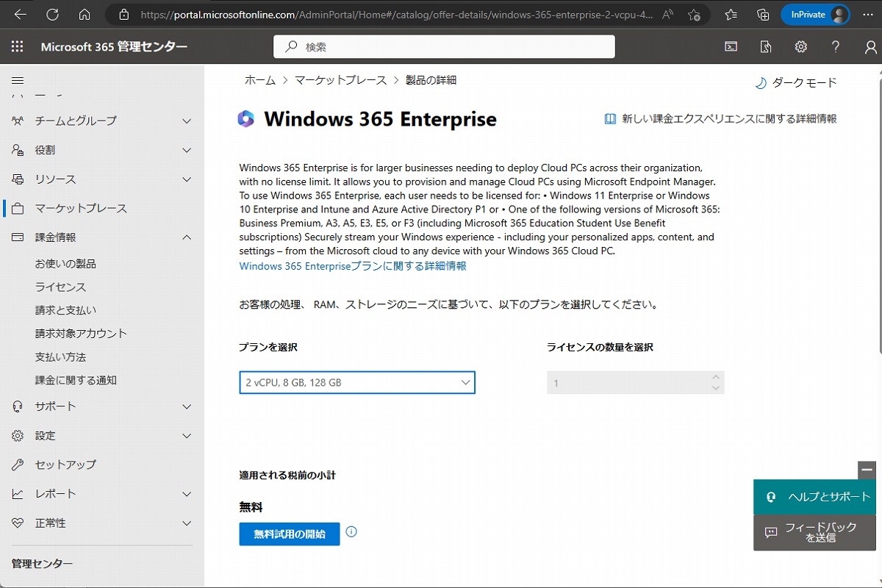Open the browser home page icon
Image resolution: width=882 pixels, height=588 pixels.
tap(85, 14)
